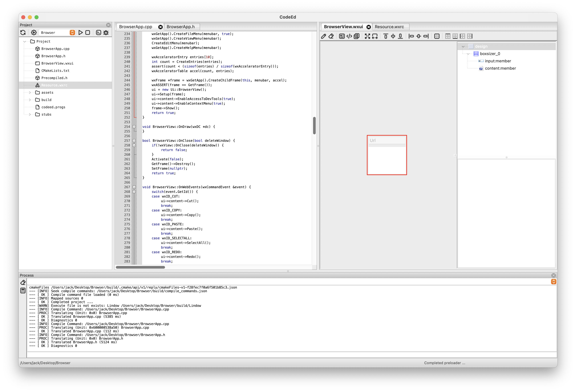Select content:member in widget tree

pos(500,68)
